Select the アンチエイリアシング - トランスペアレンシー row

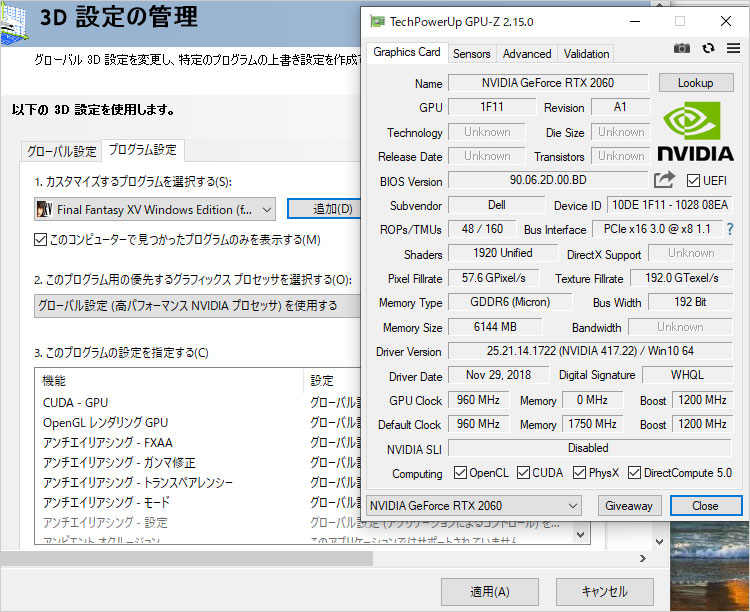[x=197, y=482]
